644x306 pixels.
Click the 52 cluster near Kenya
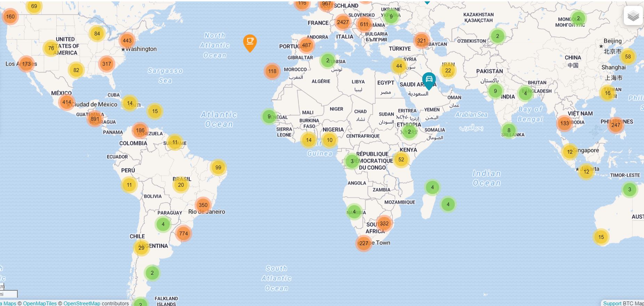pos(401,159)
